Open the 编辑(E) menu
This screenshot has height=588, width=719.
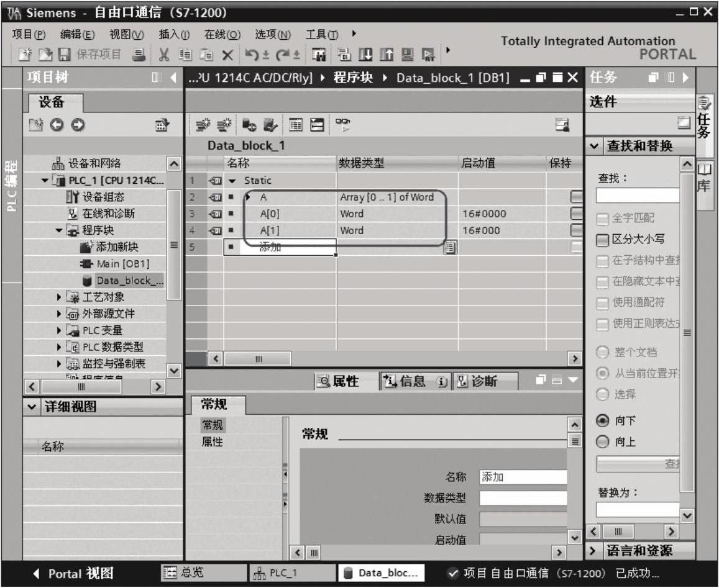(x=78, y=34)
